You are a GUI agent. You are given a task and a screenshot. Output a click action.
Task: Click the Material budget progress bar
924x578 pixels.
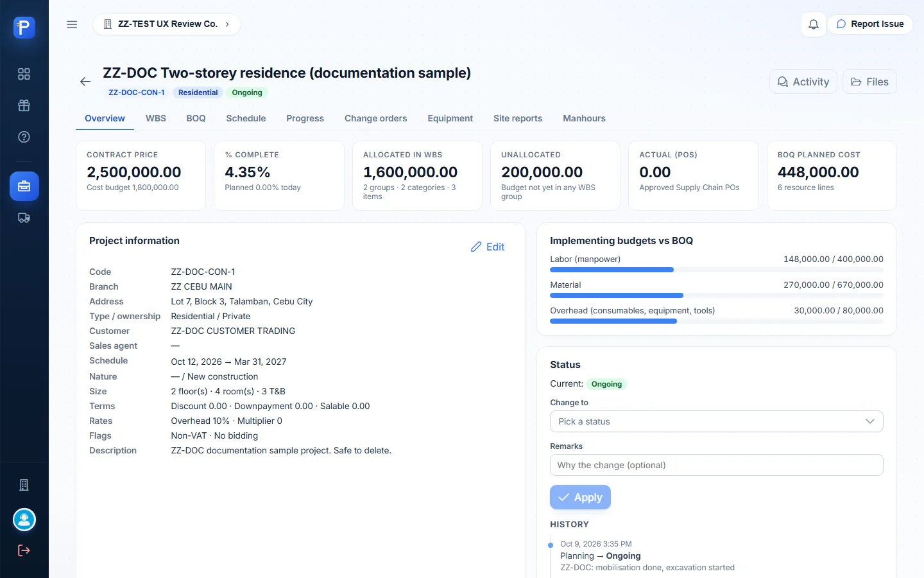717,295
